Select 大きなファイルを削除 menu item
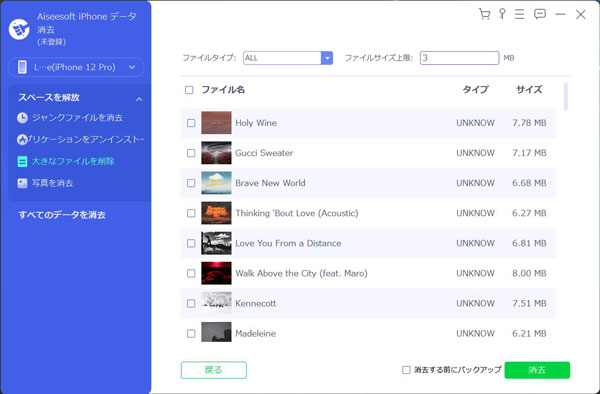The width and height of the screenshot is (600, 394). pos(73,161)
